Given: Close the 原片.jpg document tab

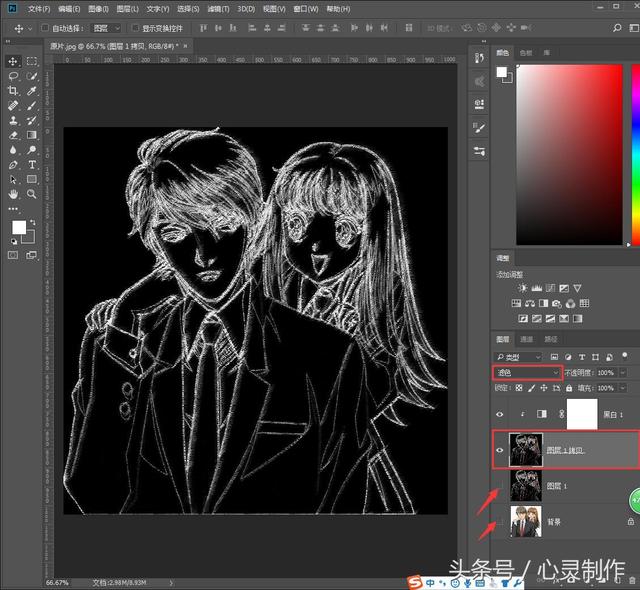Looking at the screenshot, I should pyautogui.click(x=185, y=46).
